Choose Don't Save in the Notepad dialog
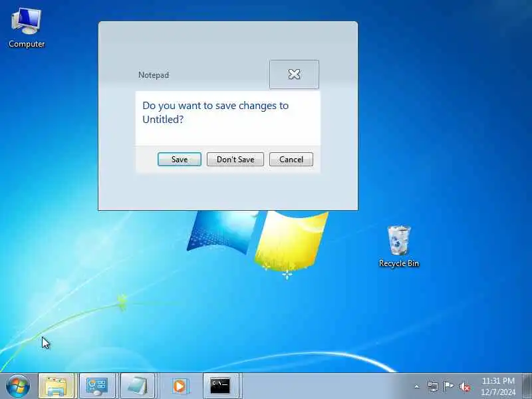The height and width of the screenshot is (399, 532). 235,159
